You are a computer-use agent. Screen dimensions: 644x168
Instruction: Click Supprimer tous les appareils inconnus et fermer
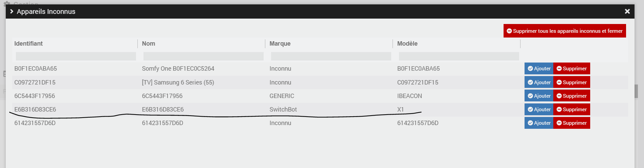click(x=564, y=31)
